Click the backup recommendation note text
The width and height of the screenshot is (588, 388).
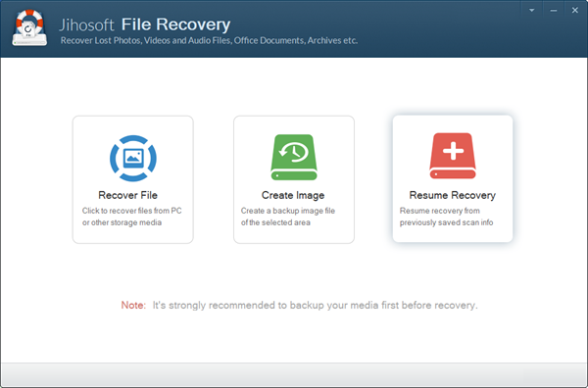pyautogui.click(x=299, y=305)
